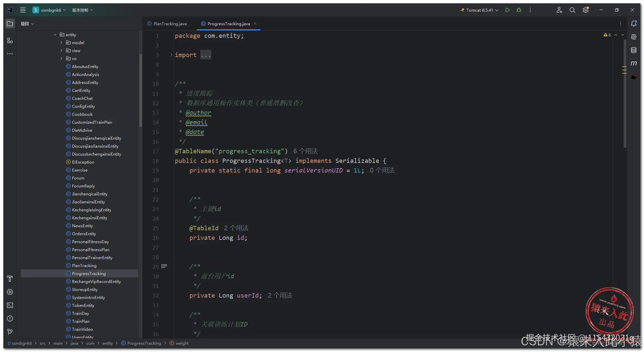The image size is (644, 352).
Task: Open the AI assistant spiral icon
Action: pos(634,37)
